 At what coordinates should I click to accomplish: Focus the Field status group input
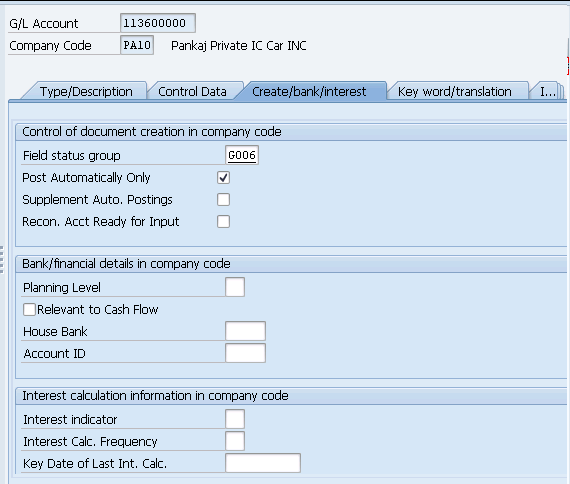(242, 155)
